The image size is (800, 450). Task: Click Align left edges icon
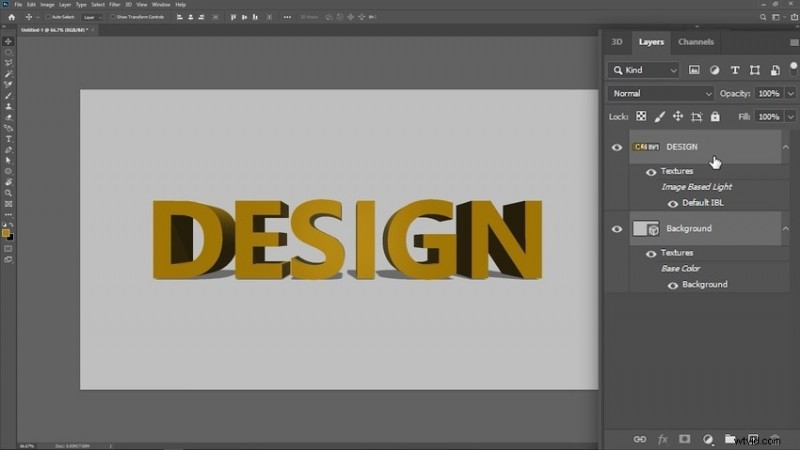180,17
